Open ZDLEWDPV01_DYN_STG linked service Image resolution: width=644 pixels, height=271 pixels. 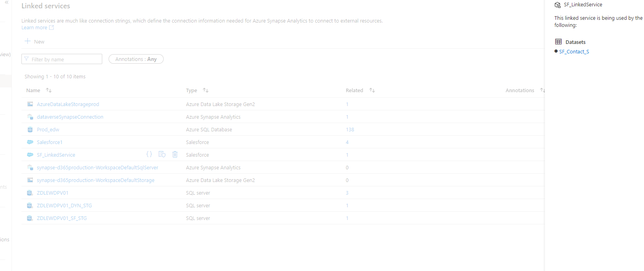(64, 205)
